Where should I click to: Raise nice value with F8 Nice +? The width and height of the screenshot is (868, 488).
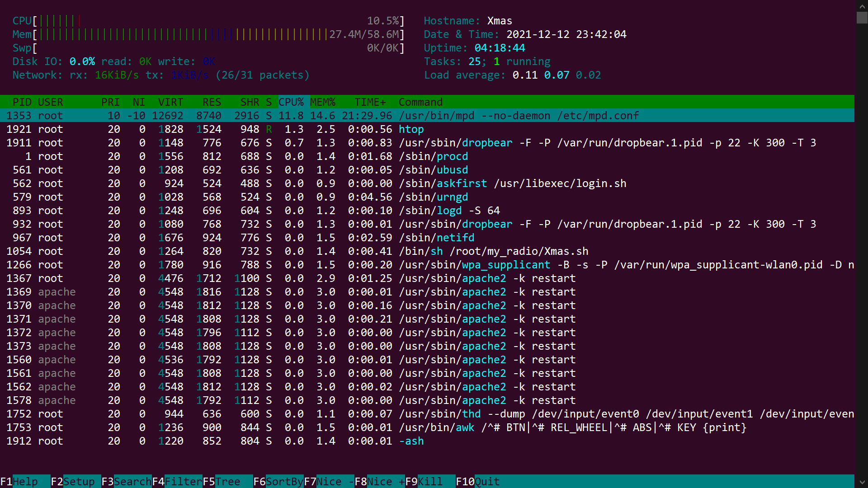coord(379,482)
